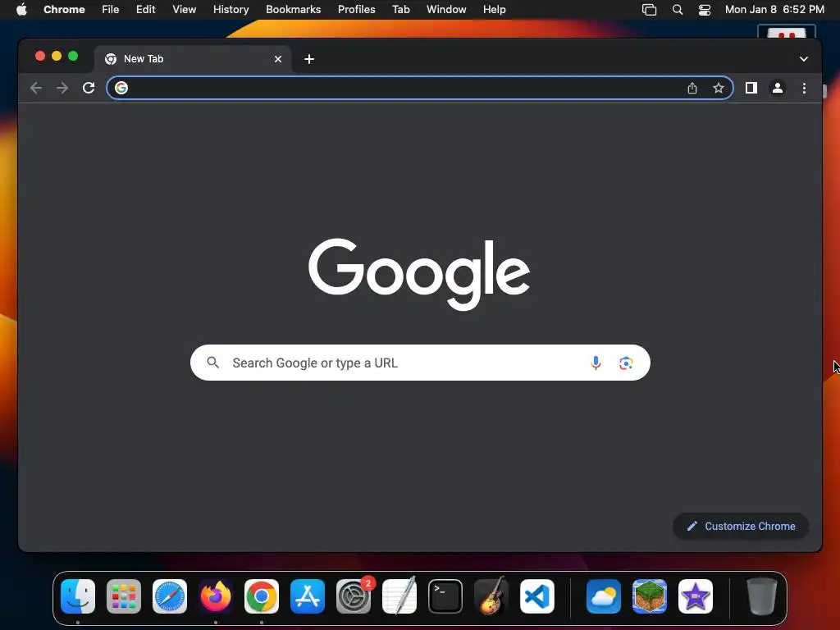This screenshot has width=840, height=630.
Task: Open the Chrome three-dot menu
Action: pyautogui.click(x=804, y=88)
